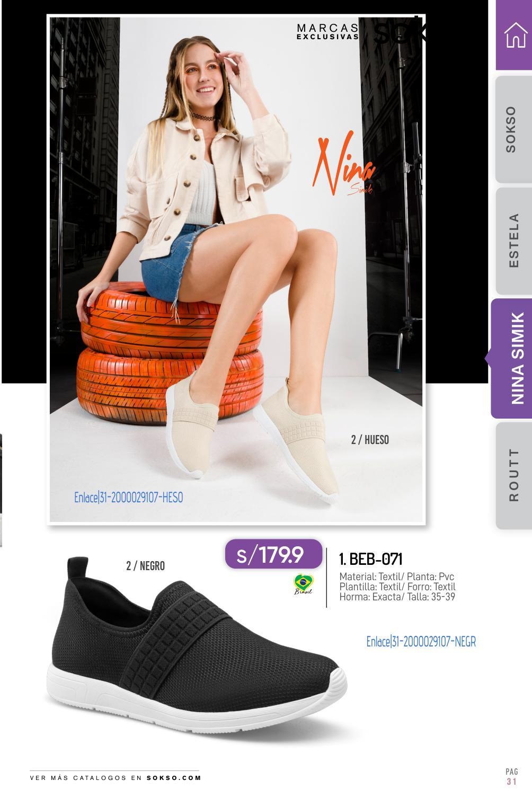Click the model photo with orange tires

[x=236, y=270]
